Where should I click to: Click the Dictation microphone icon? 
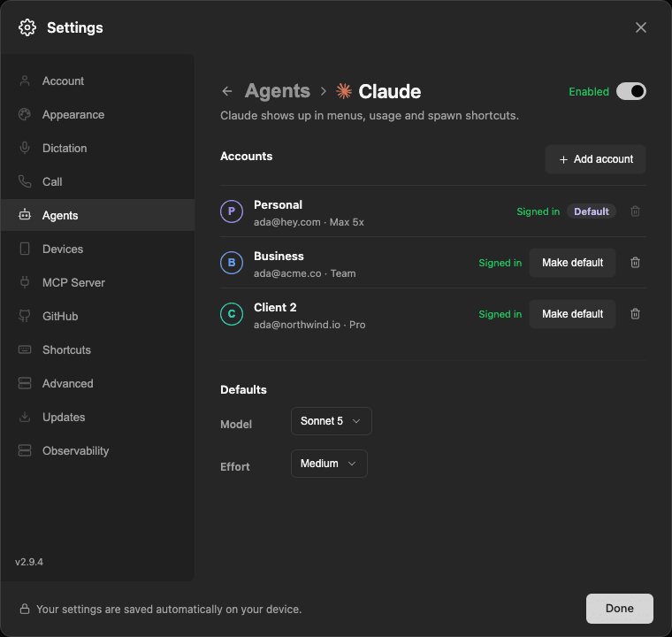25,148
